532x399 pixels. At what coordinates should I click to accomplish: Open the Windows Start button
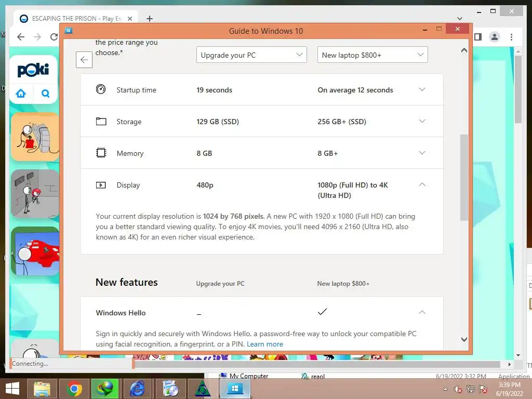12,389
